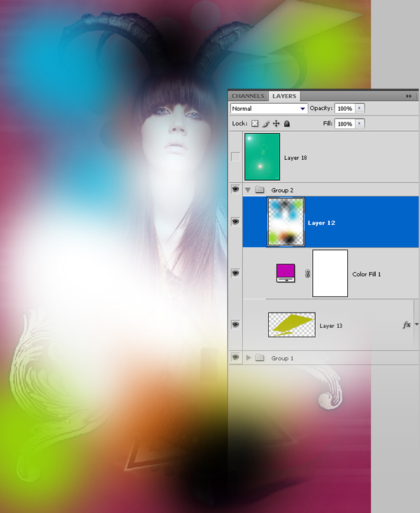Select the Layer 18 green thumbnail
The image size is (420, 513).
tap(262, 157)
